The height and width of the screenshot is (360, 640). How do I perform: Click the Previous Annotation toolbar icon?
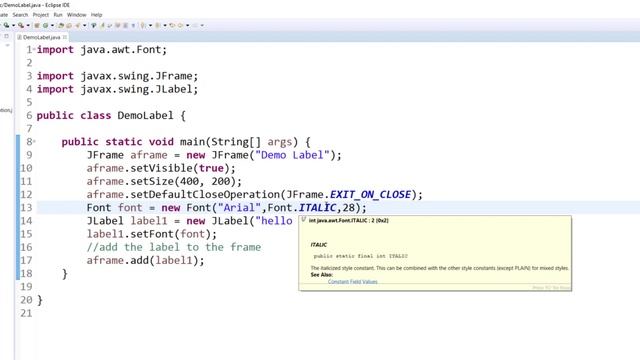[158, 25]
